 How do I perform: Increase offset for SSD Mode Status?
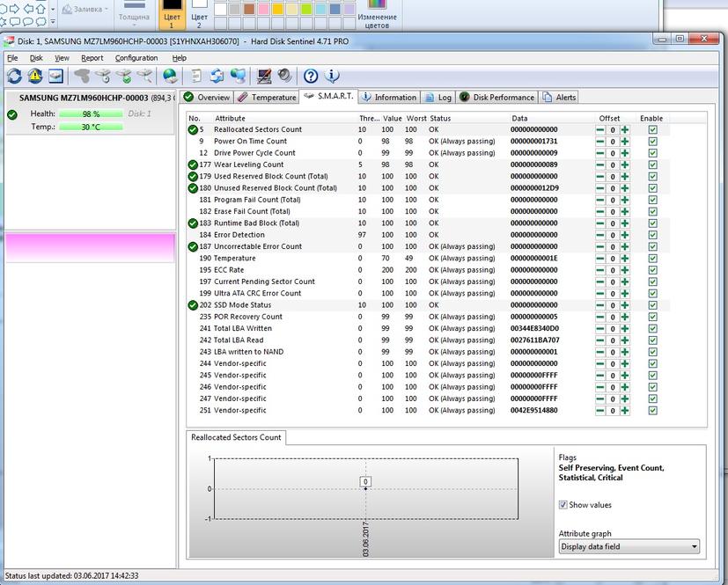click(x=625, y=305)
